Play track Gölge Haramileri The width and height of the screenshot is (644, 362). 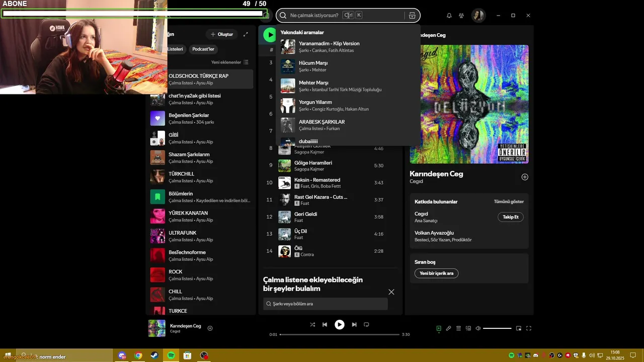(x=330, y=166)
